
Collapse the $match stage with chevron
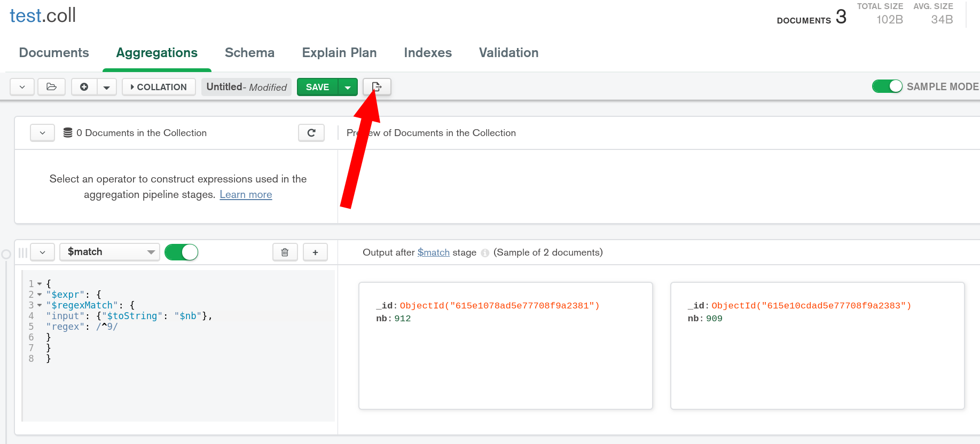click(43, 252)
